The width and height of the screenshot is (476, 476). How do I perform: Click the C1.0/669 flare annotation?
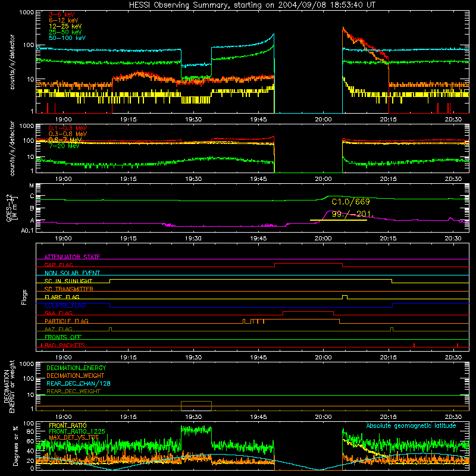click(x=350, y=202)
